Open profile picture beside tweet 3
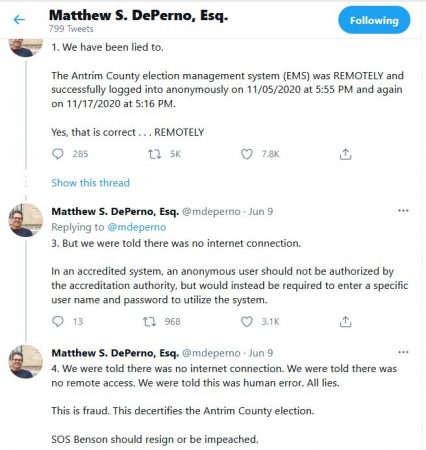Viewport: 426px width, 450px height. pos(25,220)
